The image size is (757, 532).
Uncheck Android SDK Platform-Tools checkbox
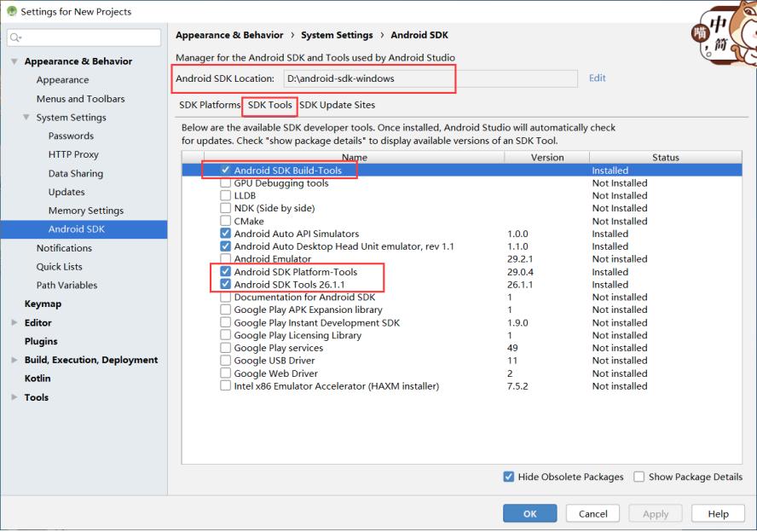[x=225, y=272]
